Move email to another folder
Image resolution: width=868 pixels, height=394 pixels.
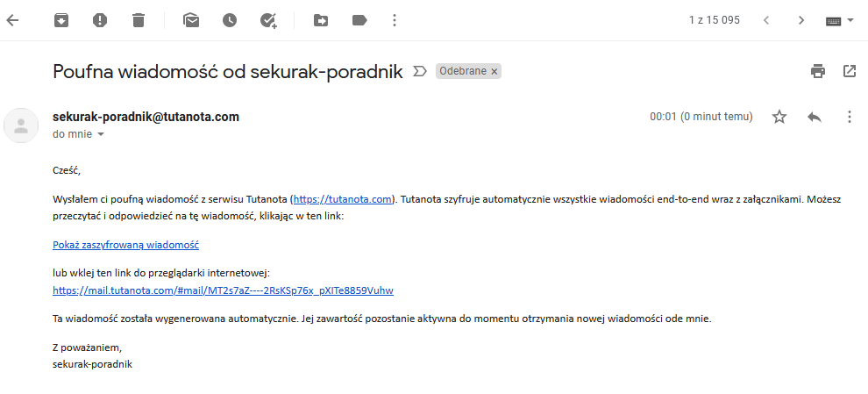pos(321,20)
